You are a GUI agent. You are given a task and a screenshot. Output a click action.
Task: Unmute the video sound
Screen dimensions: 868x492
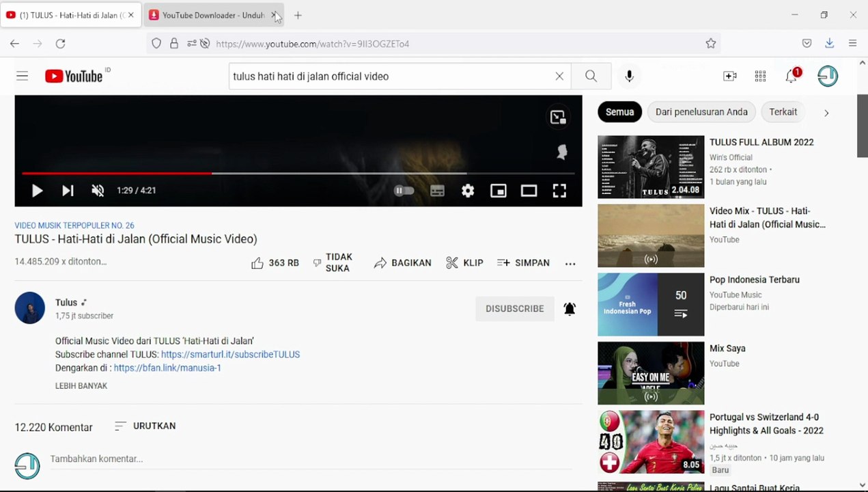pyautogui.click(x=98, y=191)
